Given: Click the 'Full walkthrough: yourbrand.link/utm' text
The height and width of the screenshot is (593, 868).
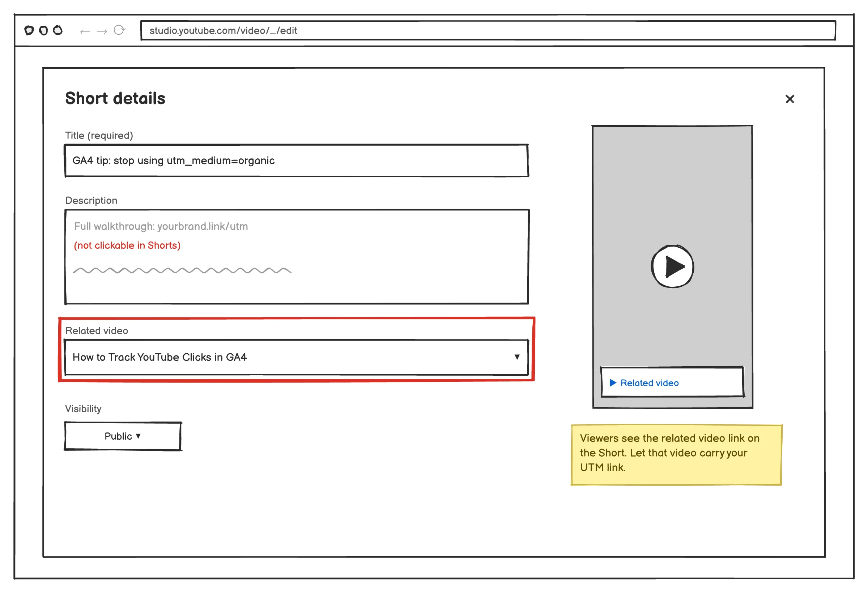Looking at the screenshot, I should tap(161, 226).
